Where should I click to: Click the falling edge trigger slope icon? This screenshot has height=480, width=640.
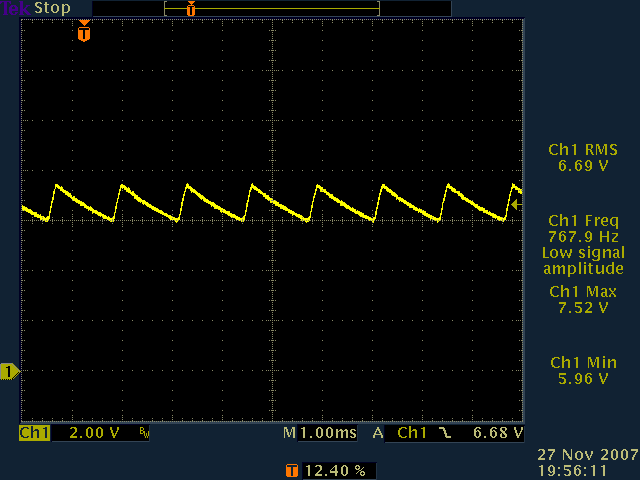click(445, 433)
